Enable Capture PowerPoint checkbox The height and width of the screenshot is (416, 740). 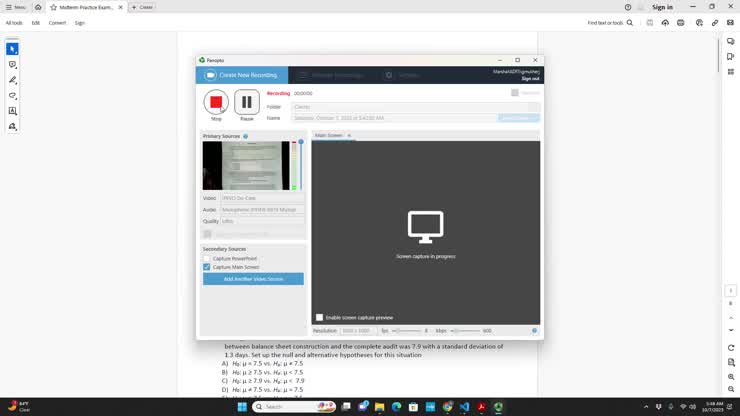(x=207, y=259)
